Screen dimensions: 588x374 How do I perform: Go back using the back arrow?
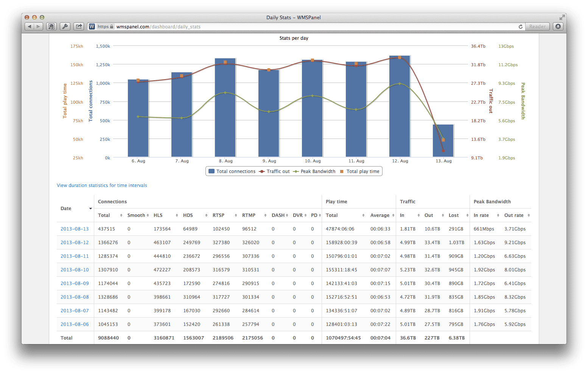[29, 26]
